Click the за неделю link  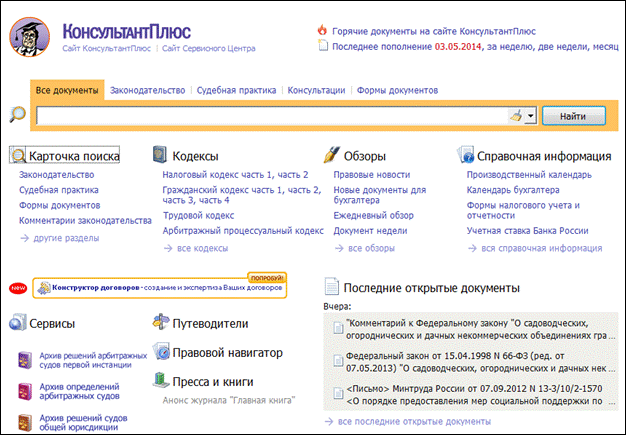click(511, 47)
